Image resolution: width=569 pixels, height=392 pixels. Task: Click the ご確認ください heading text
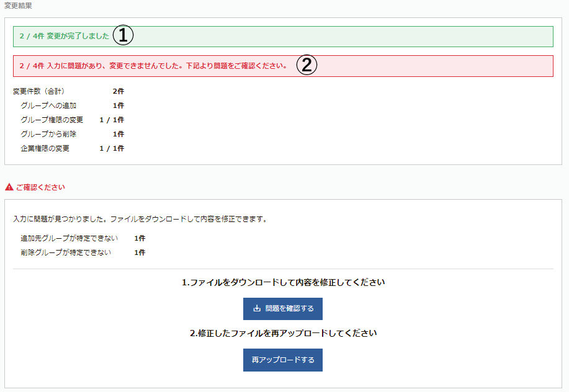tap(40, 187)
